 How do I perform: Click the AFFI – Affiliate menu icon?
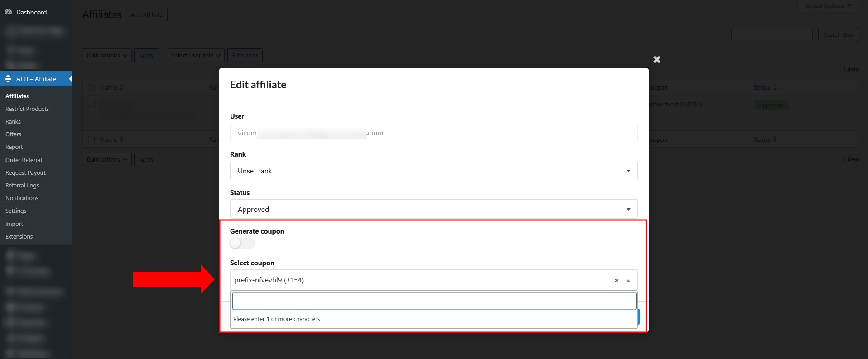pos(8,79)
